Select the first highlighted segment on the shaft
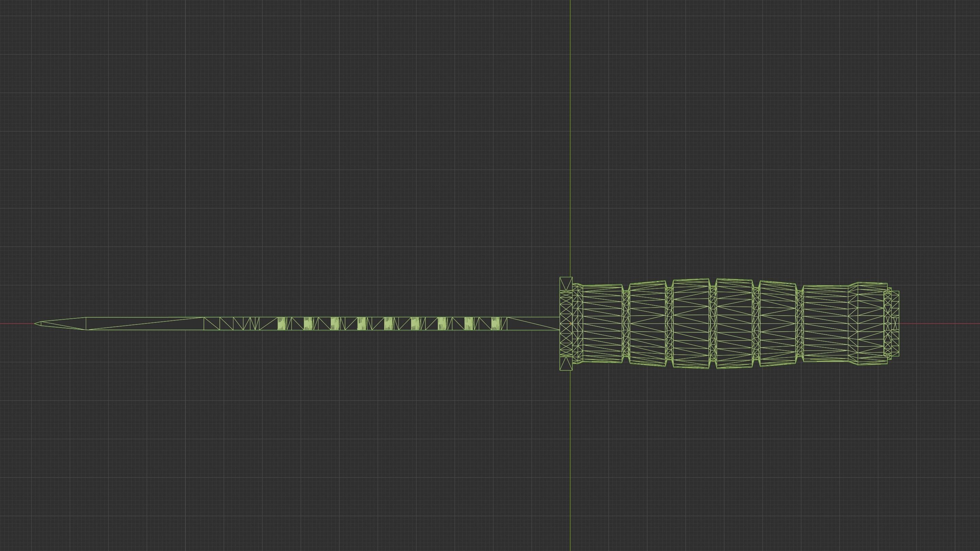The width and height of the screenshot is (980, 551). [281, 323]
